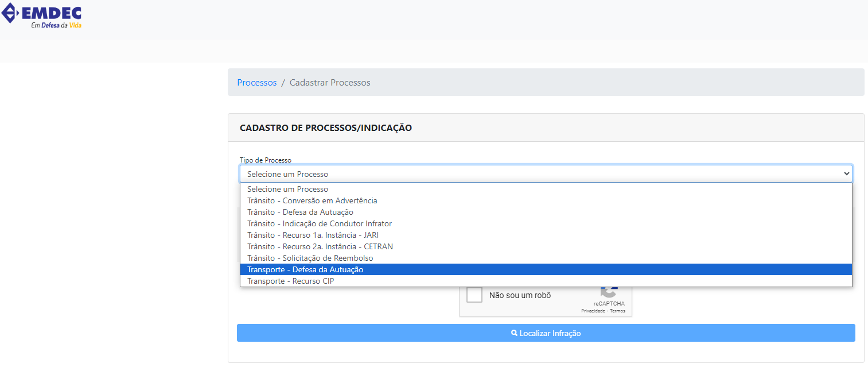This screenshot has height=367, width=868.
Task: Open the 'Processos' breadcrumb link
Action: [x=256, y=83]
